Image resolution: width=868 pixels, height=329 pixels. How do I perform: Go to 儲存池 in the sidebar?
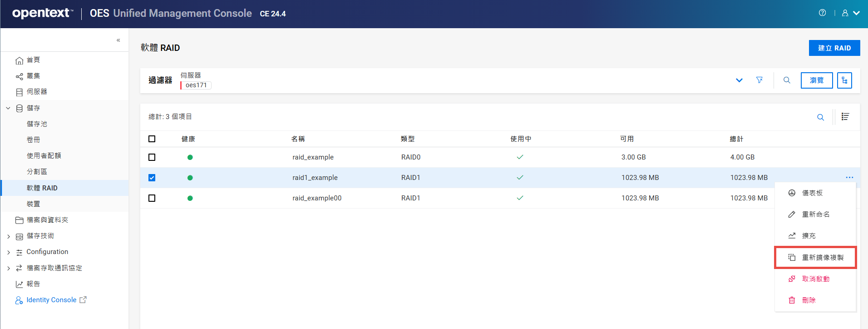click(x=37, y=124)
